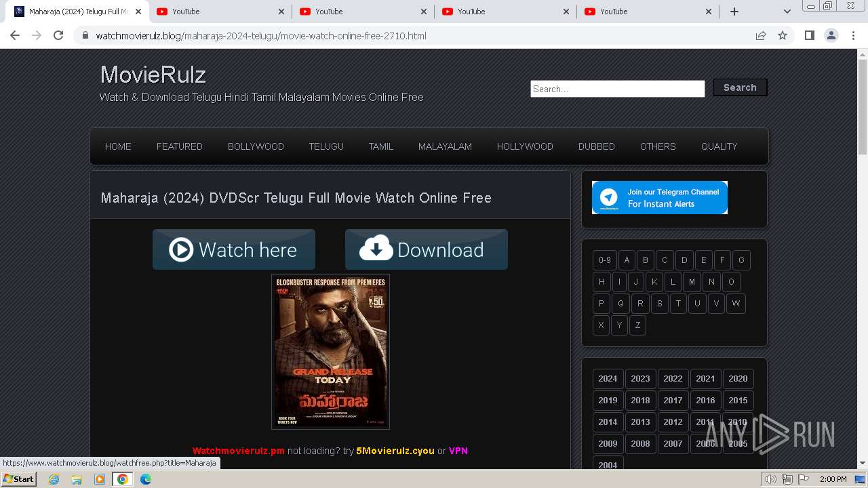Click the volume icon in system tray
Viewport: 868px width, 488px height.
pos(771,479)
